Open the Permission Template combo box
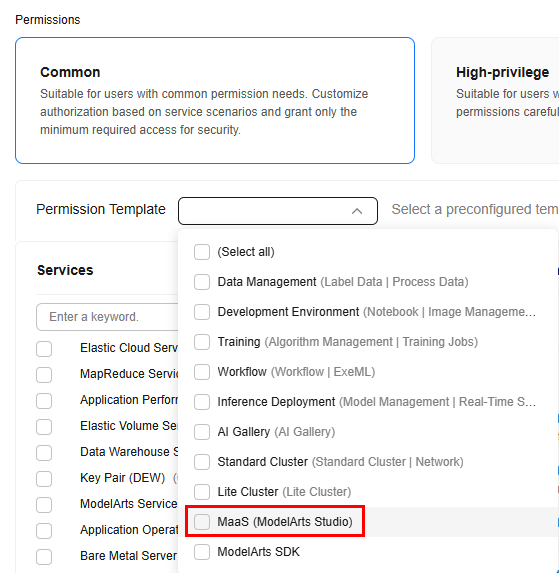Viewport: 559px width, 573px height. point(278,211)
